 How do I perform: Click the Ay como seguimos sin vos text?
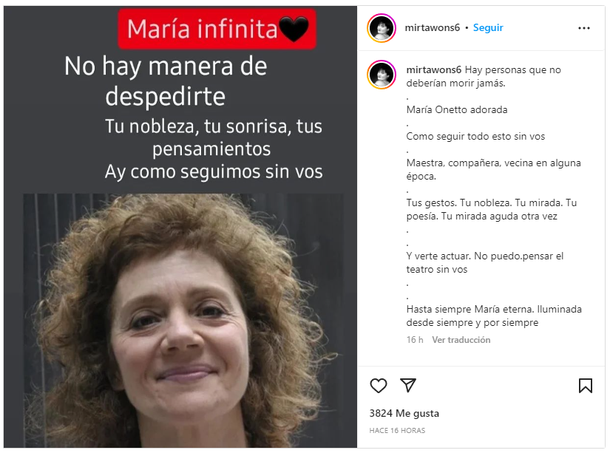[214, 172]
